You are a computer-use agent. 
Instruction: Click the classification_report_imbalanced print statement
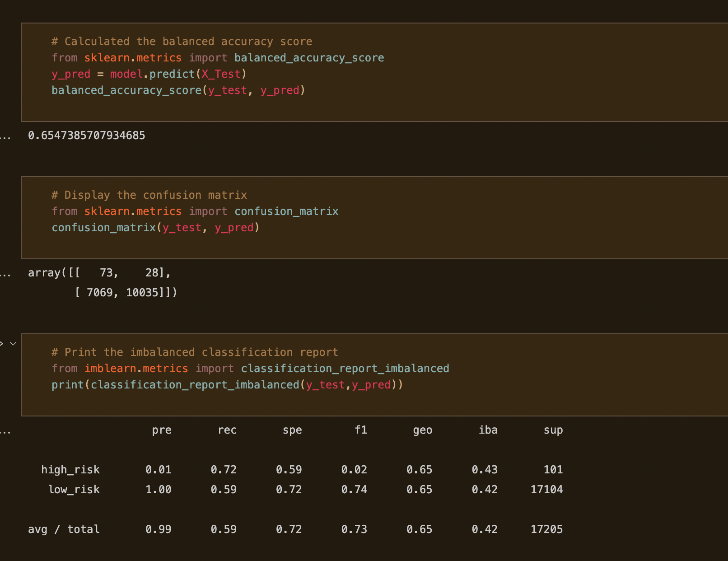pyautogui.click(x=227, y=384)
